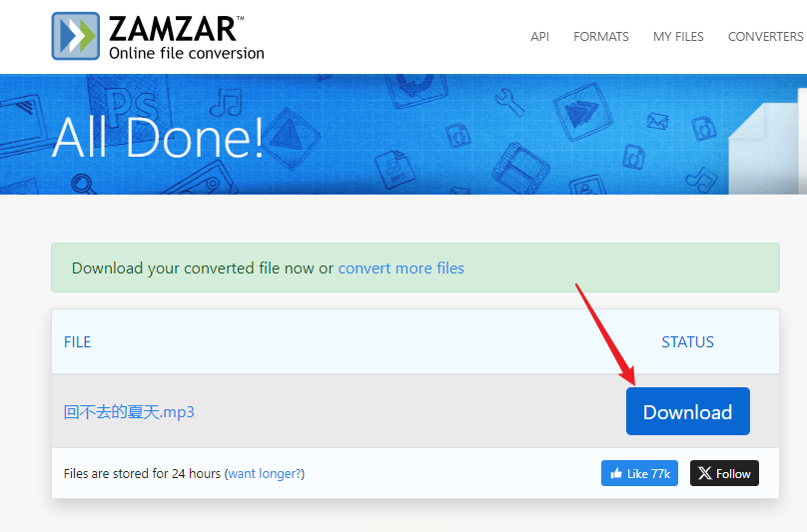Click the 'want longer?' storage link
This screenshot has width=807, height=532.
click(x=265, y=473)
